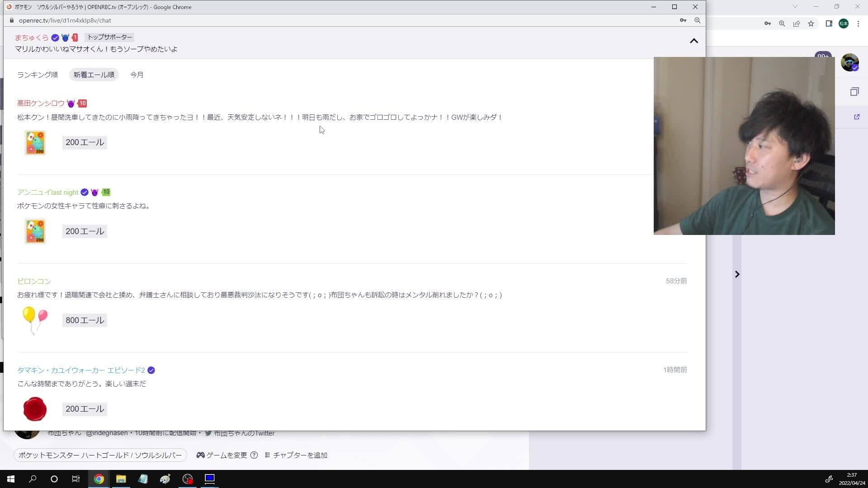Bookmark this page with the star icon
Viewport: 868px width, 488px height.
pyautogui.click(x=811, y=23)
